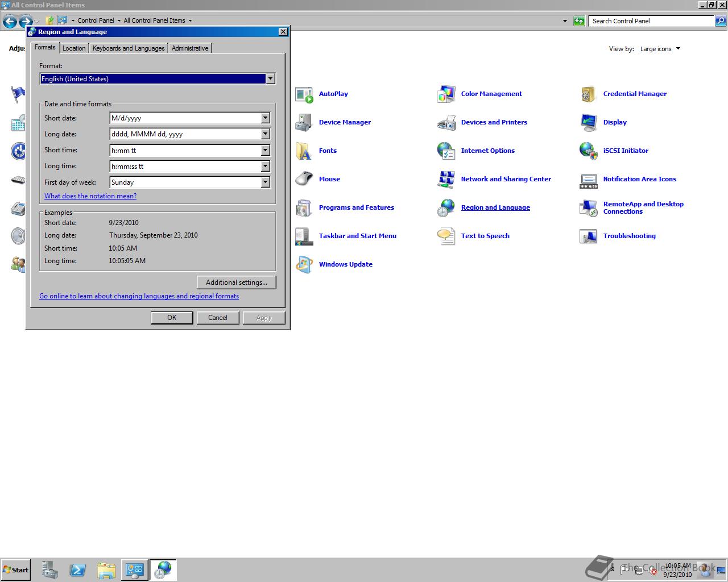Expand the Short time format dropdown
Screen dimensions: 728x582
click(x=265, y=151)
